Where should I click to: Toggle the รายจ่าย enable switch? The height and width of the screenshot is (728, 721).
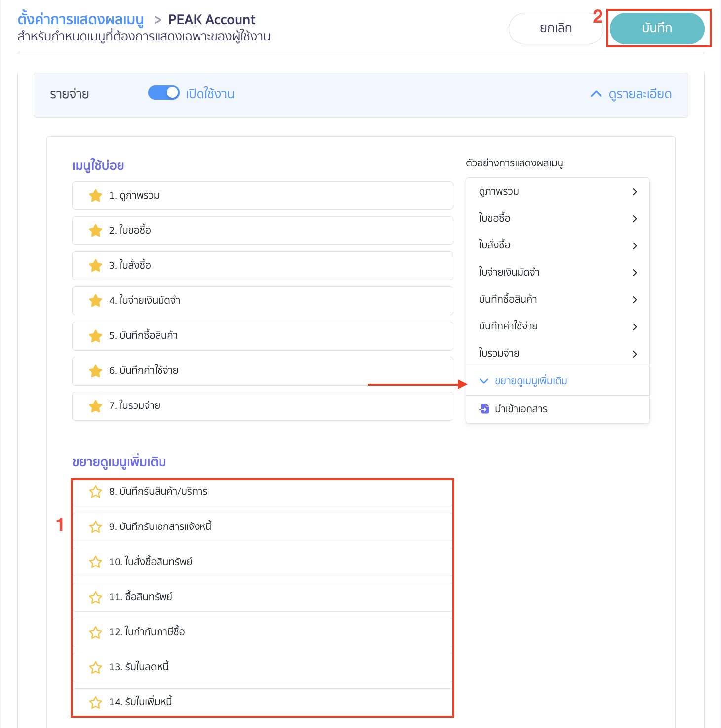click(164, 93)
